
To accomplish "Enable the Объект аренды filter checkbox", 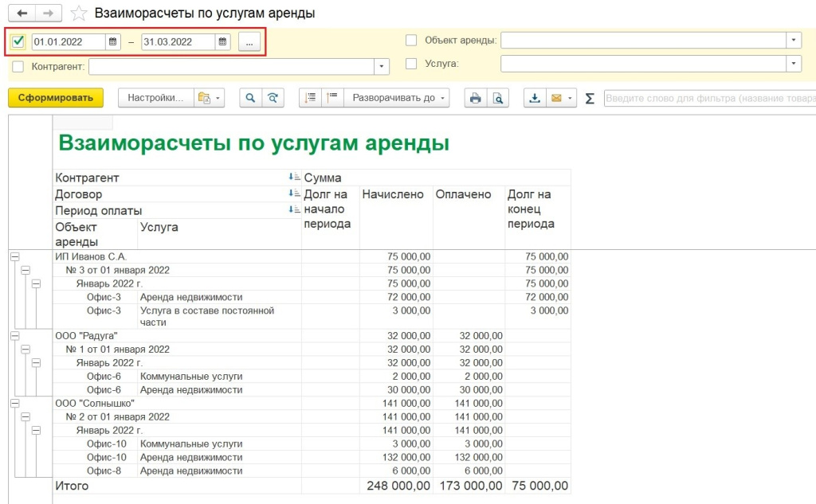I will (x=411, y=40).
